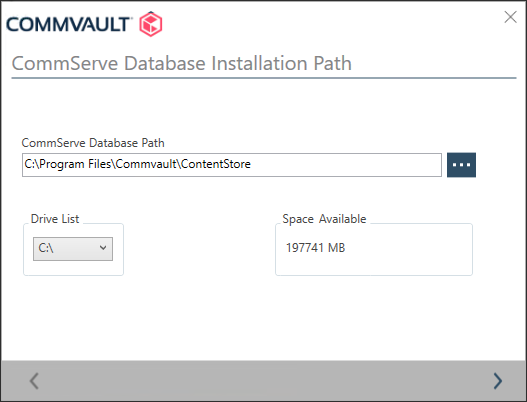The width and height of the screenshot is (527, 402).
Task: Click into the CommServe Database Path field
Action: (232, 165)
